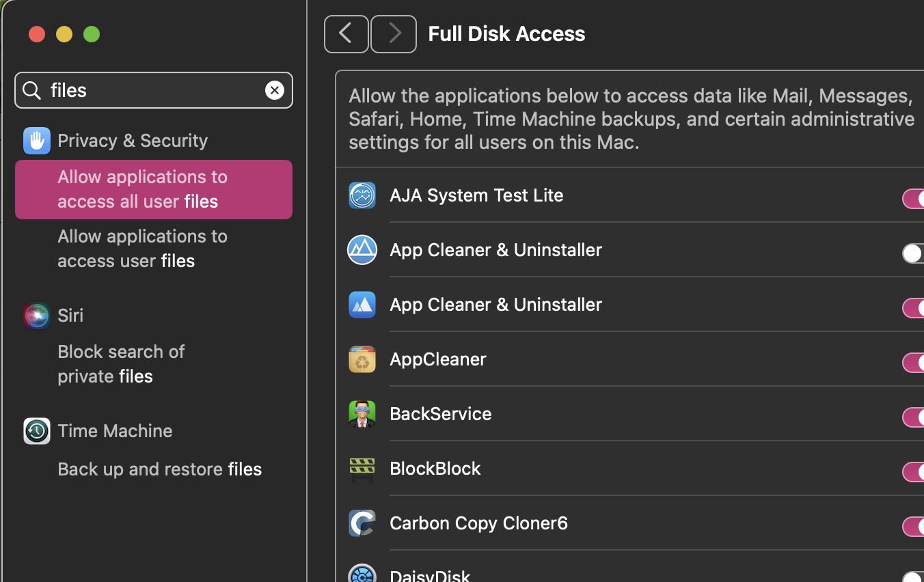The width and height of the screenshot is (924, 582).
Task: Go forward with the right chevron
Action: click(394, 33)
